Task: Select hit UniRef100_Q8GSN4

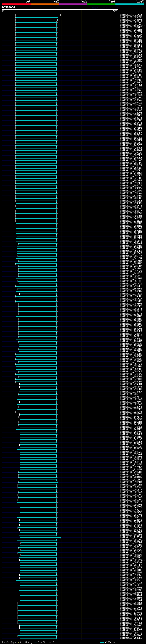Action: [131, 30]
